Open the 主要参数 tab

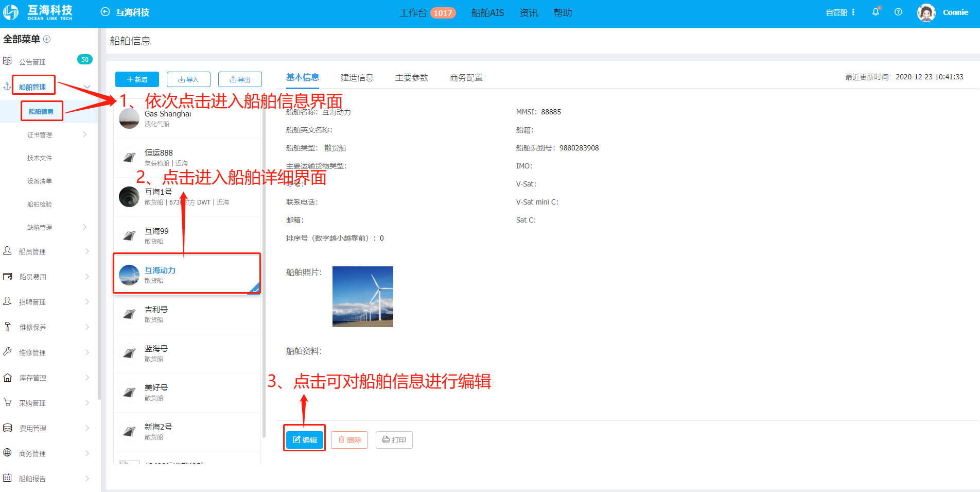point(412,77)
